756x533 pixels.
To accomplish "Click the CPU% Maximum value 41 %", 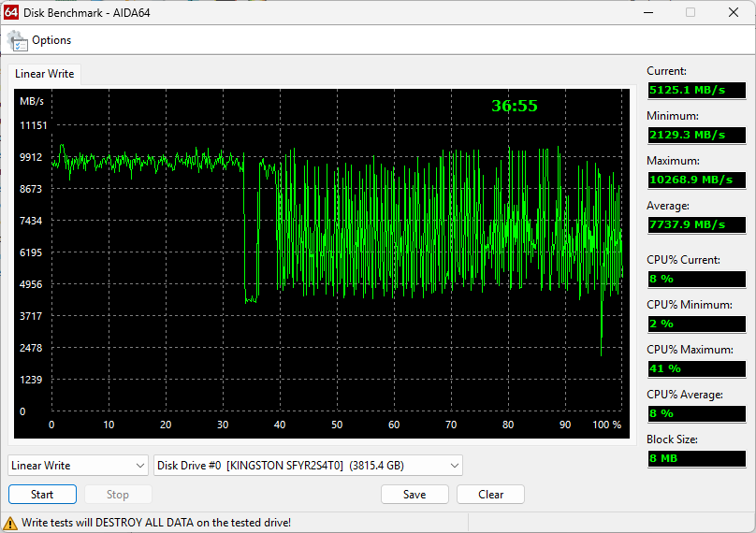I will (x=697, y=368).
